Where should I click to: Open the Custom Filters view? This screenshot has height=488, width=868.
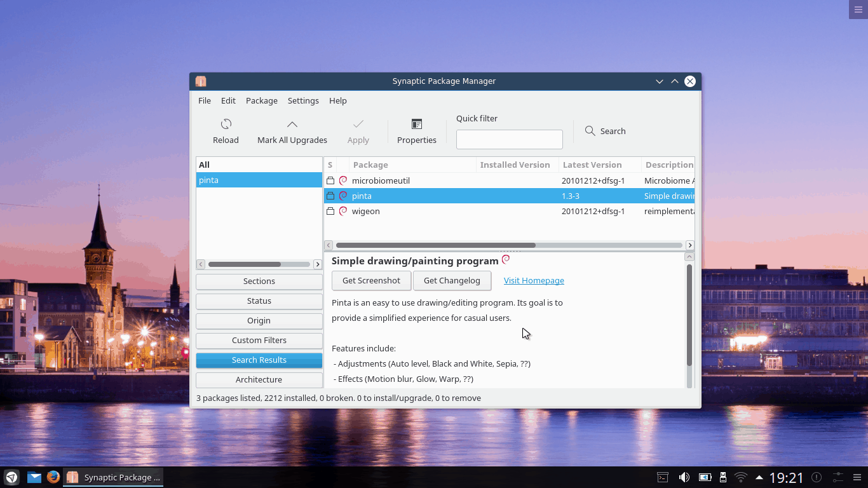(x=259, y=340)
